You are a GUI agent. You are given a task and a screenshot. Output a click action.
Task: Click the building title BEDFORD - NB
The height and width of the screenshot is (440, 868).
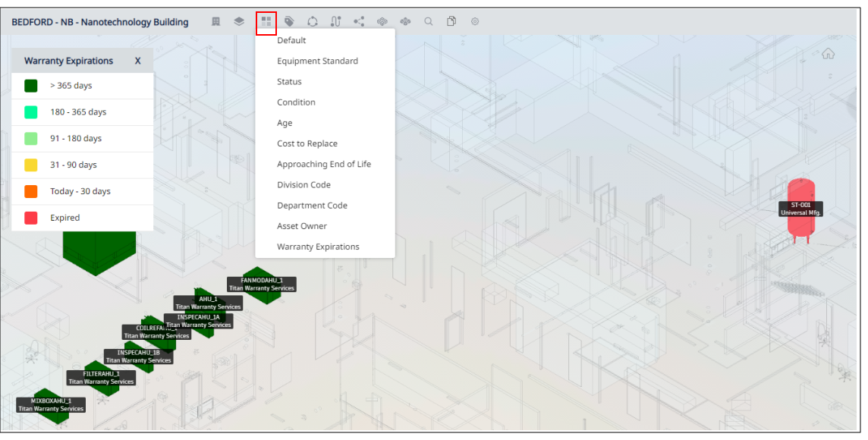[x=100, y=22]
